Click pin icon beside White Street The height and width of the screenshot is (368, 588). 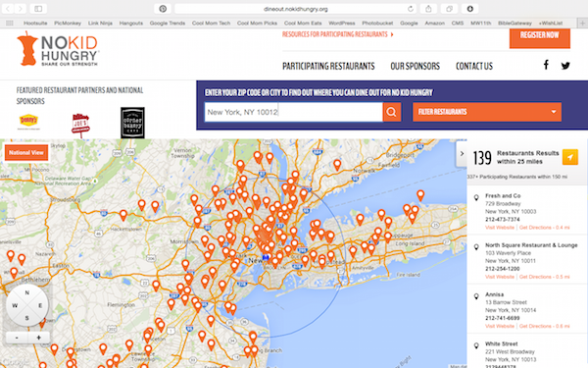[476, 345]
